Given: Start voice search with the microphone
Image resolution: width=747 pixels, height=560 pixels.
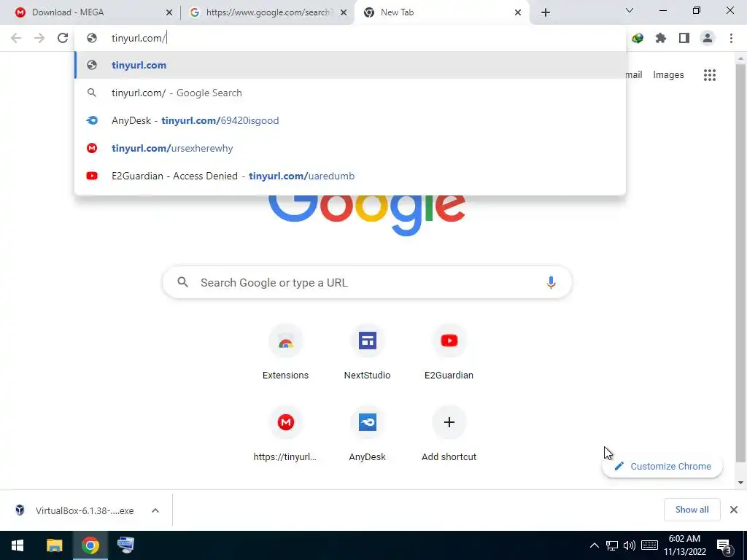Looking at the screenshot, I should click(551, 282).
